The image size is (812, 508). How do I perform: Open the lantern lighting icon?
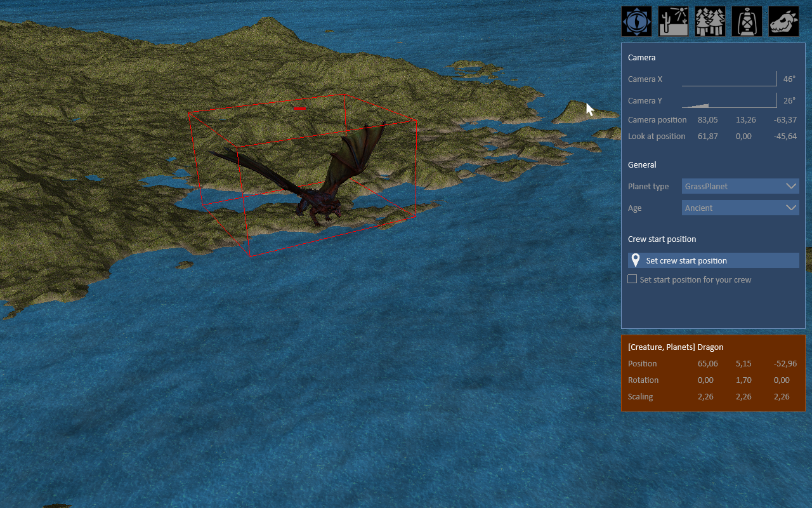tap(747, 21)
